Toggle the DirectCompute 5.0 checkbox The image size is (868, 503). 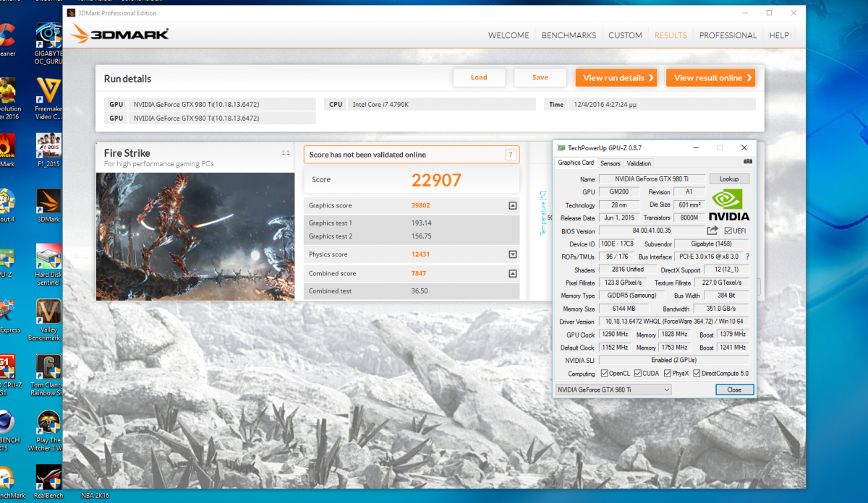tap(697, 374)
